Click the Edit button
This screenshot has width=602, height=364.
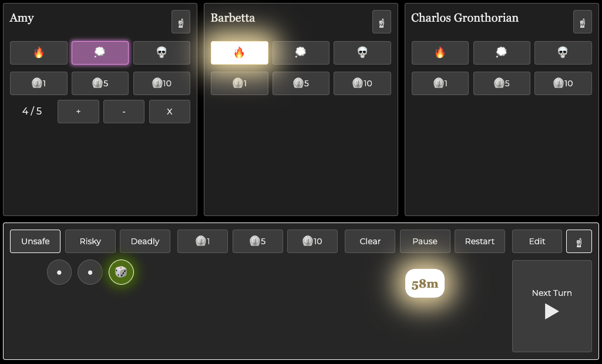tap(537, 241)
